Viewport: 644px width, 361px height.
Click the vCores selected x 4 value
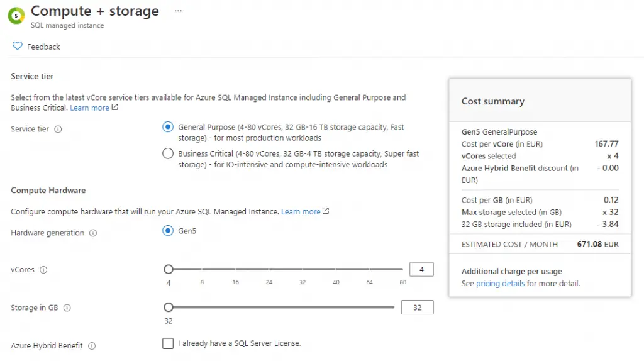pyautogui.click(x=613, y=156)
